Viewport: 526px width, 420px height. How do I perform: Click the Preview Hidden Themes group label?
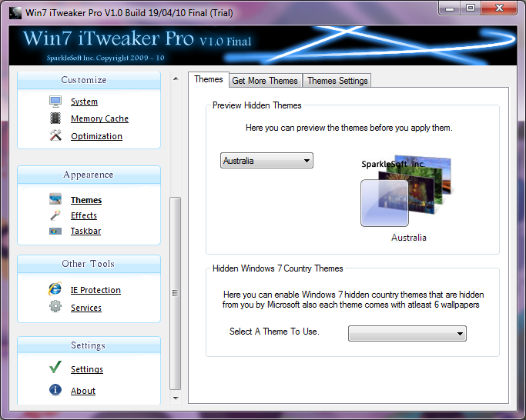[257, 105]
